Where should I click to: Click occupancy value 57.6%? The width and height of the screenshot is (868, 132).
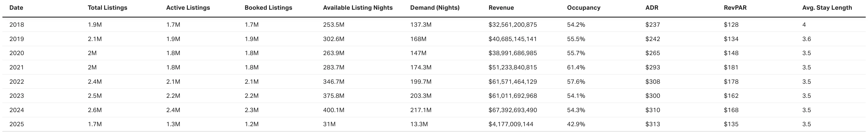pos(576,82)
